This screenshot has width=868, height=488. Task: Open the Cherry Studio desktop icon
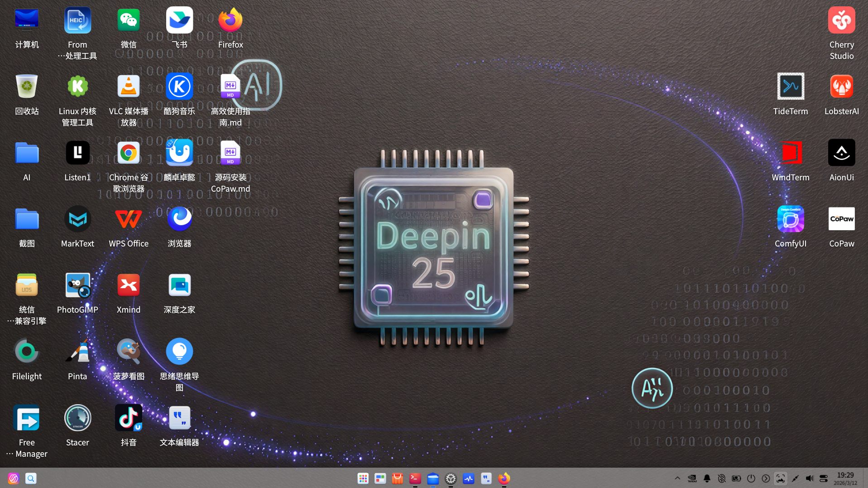(841, 20)
